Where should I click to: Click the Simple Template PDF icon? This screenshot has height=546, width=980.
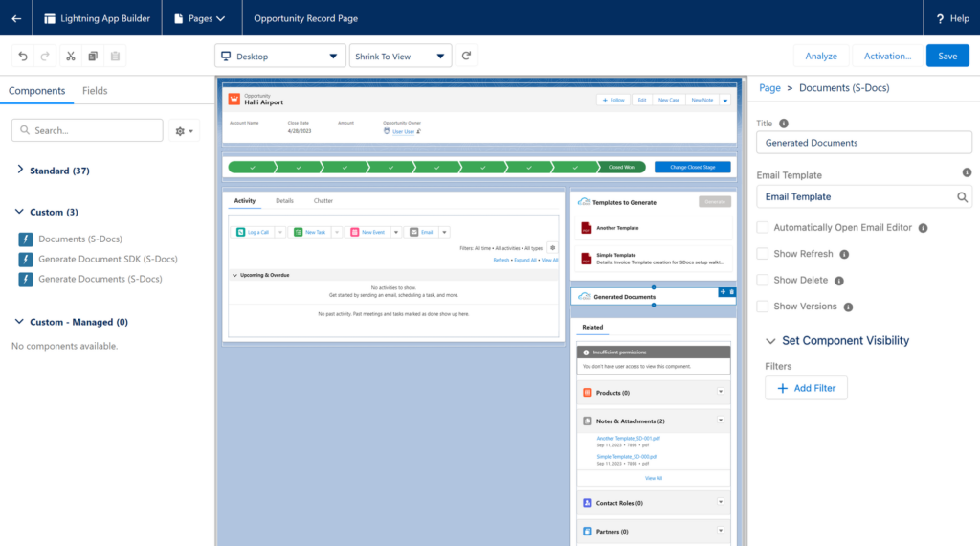[587, 259]
